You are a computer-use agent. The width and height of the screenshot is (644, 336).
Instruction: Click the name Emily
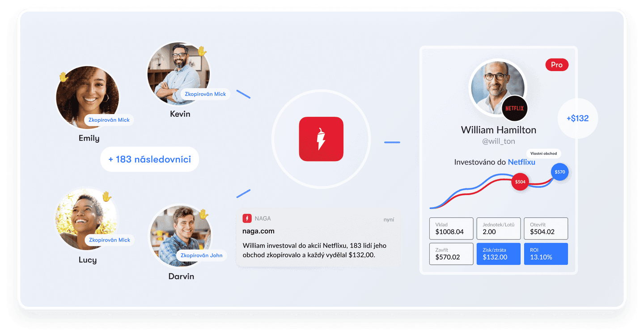(89, 138)
